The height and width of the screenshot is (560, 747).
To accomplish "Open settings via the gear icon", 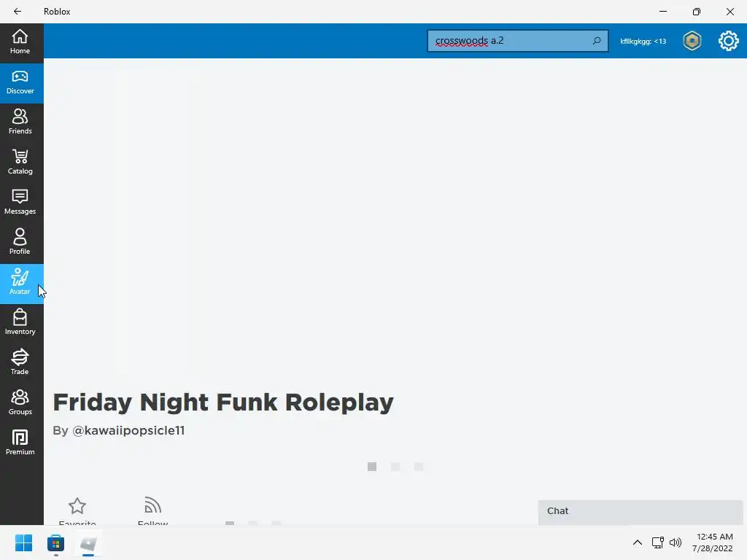I will (729, 41).
